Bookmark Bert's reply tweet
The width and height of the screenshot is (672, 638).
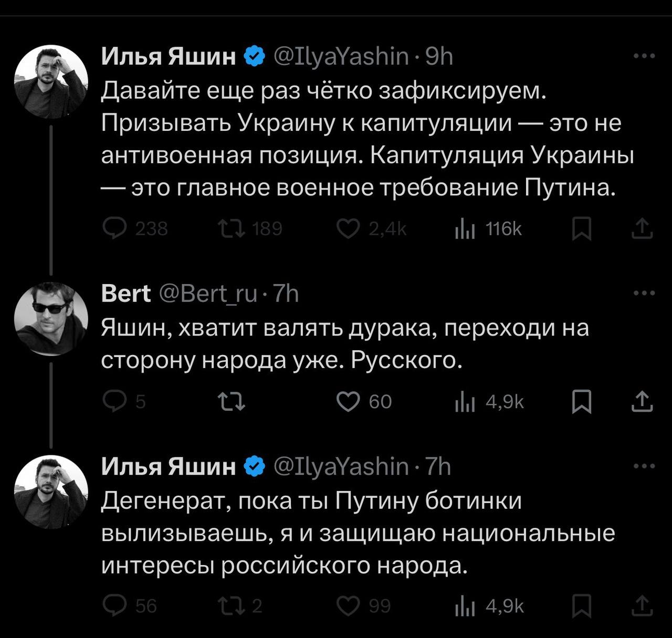(x=581, y=402)
